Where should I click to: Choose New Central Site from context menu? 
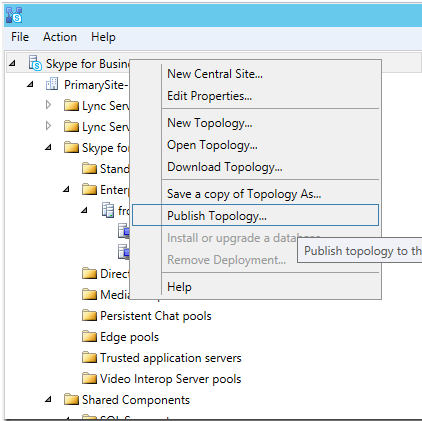[x=255, y=74]
